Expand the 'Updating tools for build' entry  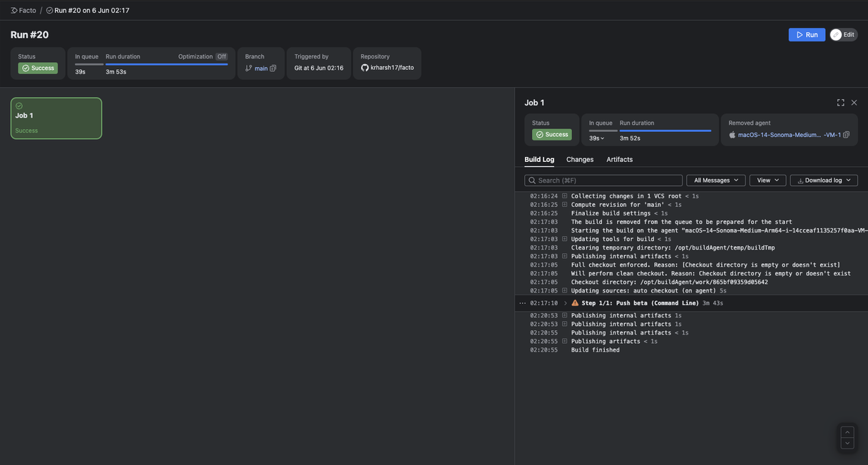click(x=565, y=239)
